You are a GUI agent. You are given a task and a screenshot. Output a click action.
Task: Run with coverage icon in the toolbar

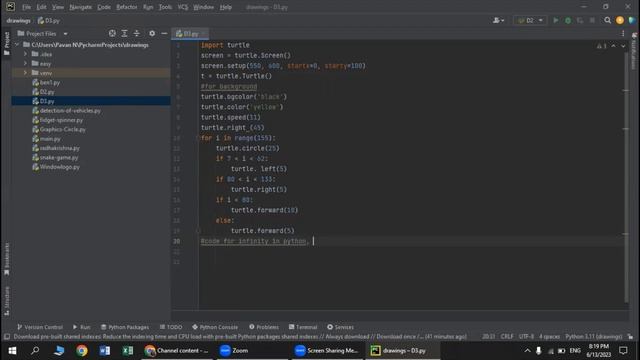[580, 20]
